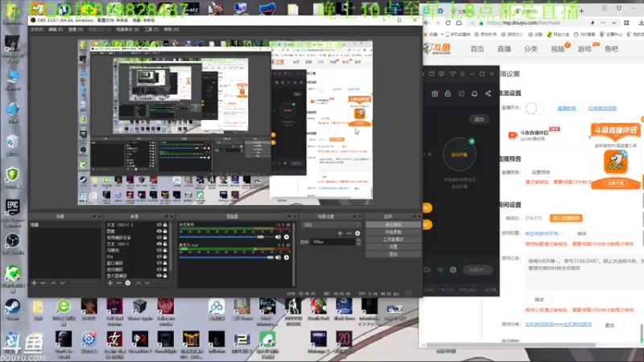Open the gift box icon in companion

point(435,93)
